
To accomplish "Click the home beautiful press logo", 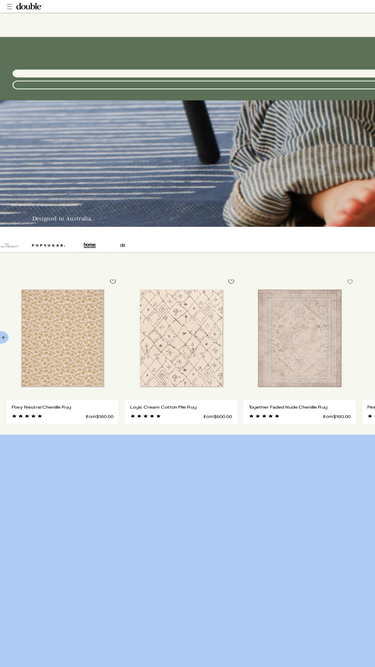I will (90, 245).
